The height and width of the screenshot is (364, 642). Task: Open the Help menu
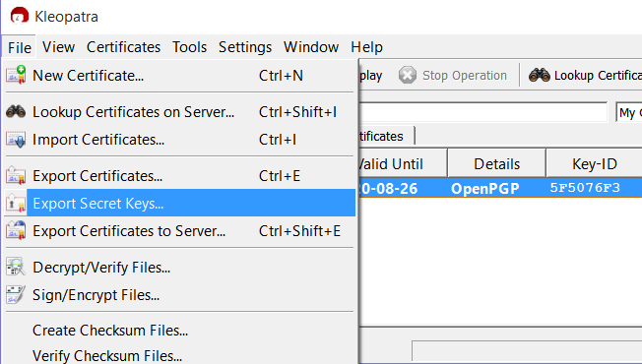[x=366, y=47]
